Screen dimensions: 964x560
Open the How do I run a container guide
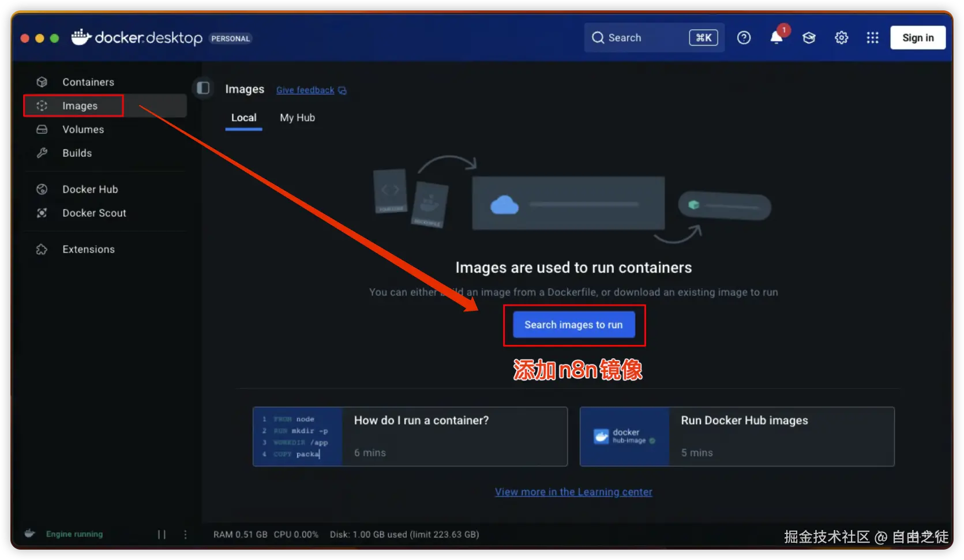pos(410,437)
